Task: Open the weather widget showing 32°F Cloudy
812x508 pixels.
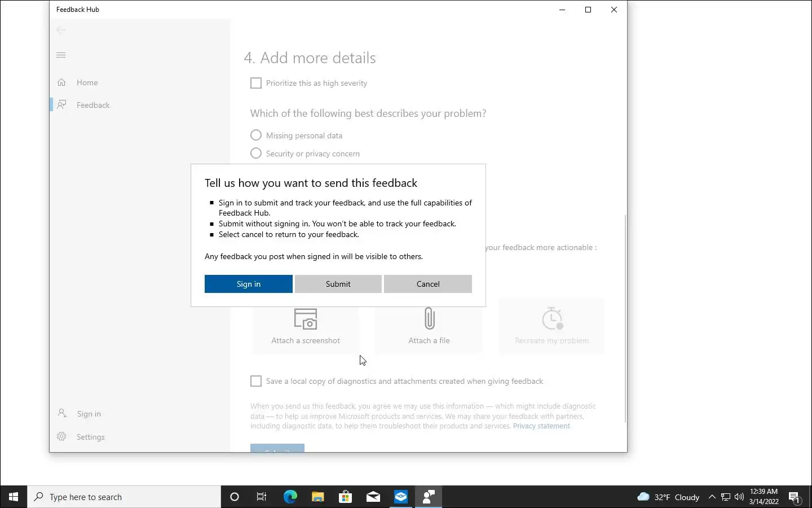Action: coord(668,497)
